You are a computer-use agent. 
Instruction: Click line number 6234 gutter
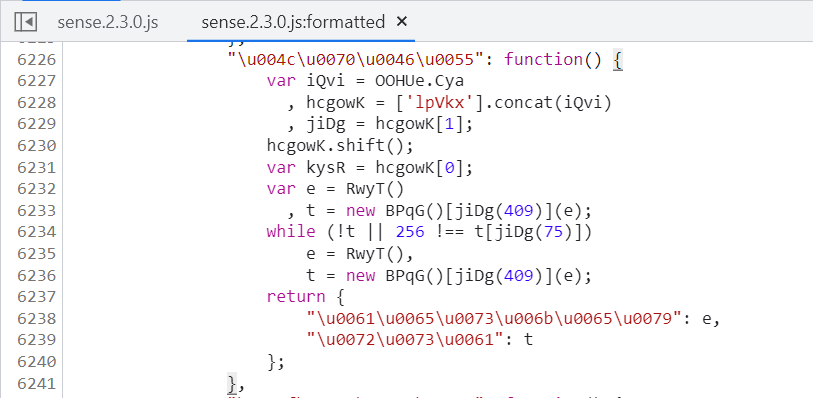pyautogui.click(x=36, y=232)
